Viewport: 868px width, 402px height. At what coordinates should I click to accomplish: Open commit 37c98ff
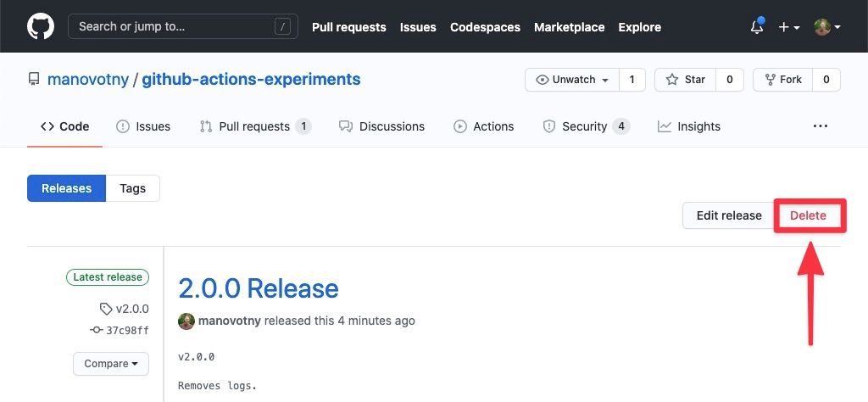pos(120,331)
